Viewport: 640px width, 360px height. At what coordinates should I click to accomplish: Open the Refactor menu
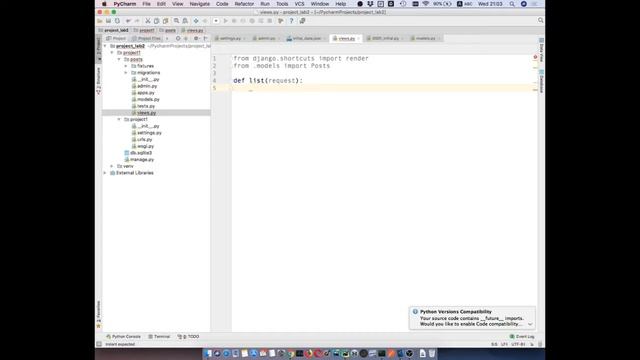(244, 4)
